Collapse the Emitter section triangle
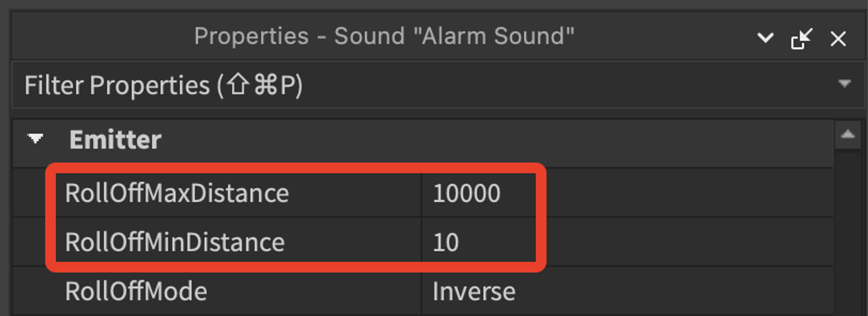 tap(35, 139)
